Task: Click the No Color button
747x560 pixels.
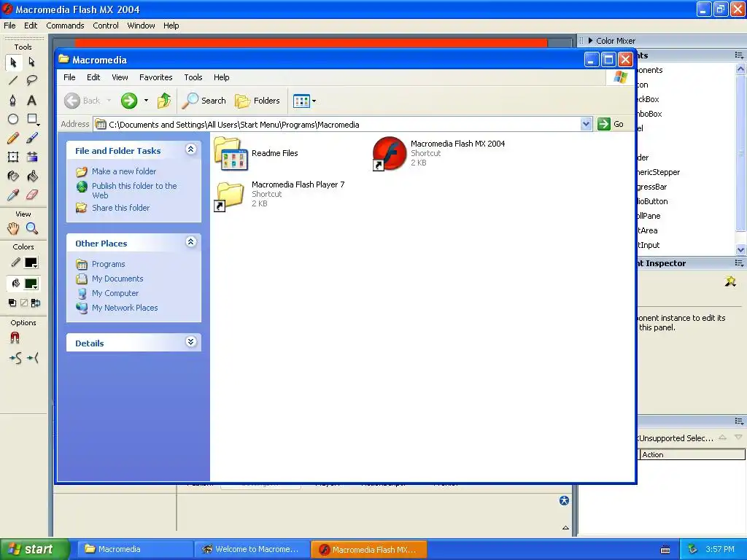Action: pyautogui.click(x=24, y=303)
